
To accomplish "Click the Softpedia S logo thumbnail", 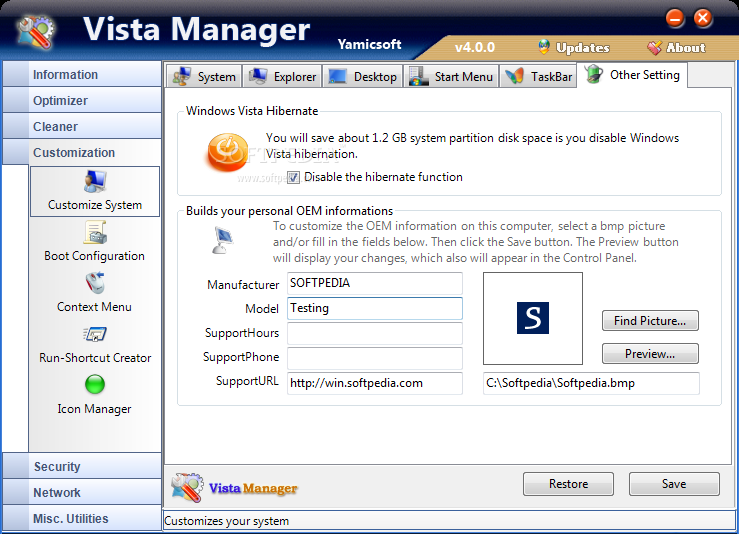I will pos(533,318).
